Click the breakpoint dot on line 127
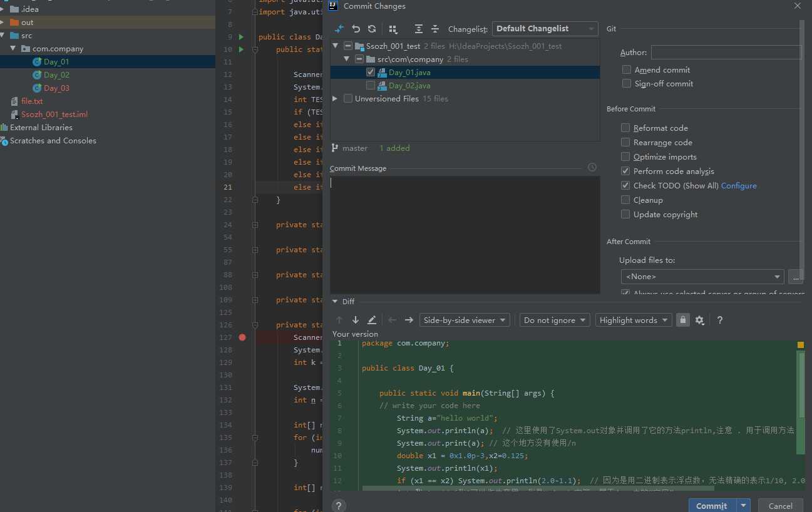Screen dimensions: 812x512 [x=242, y=337]
